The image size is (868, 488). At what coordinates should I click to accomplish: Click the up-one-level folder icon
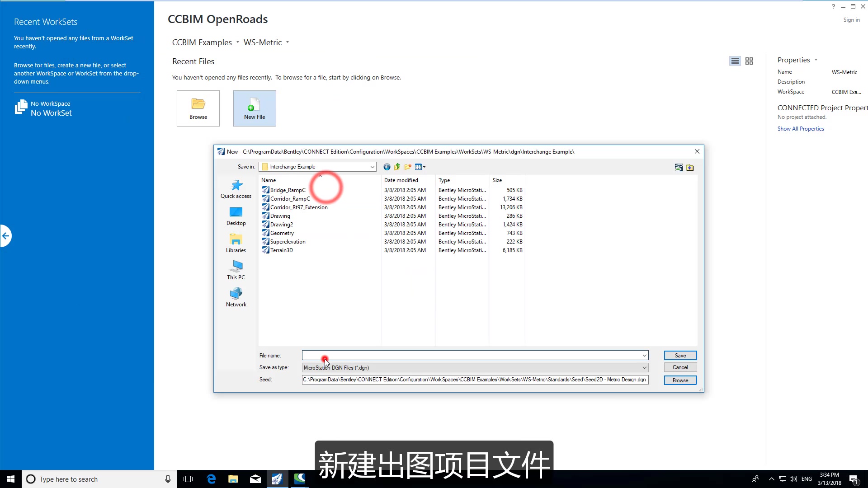click(397, 167)
